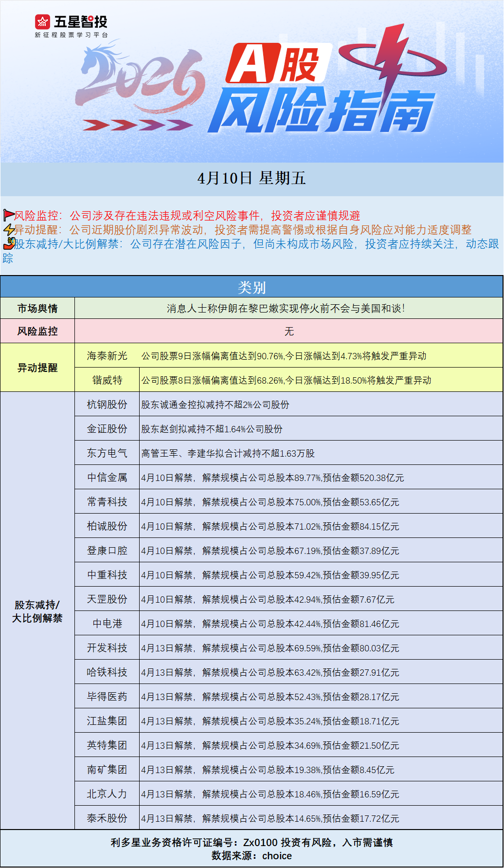The width and height of the screenshot is (504, 868).
Task: Click 东方电气 executives reduction description
Action: click(228, 453)
